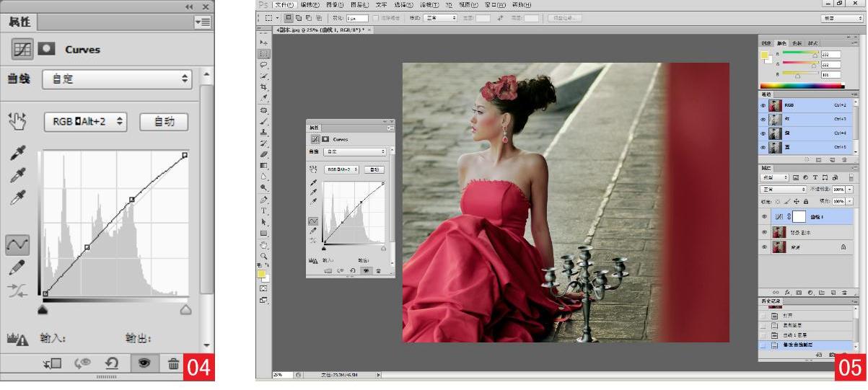Open the 编辑 menu
This screenshot has width=868, height=390.
point(310,4)
